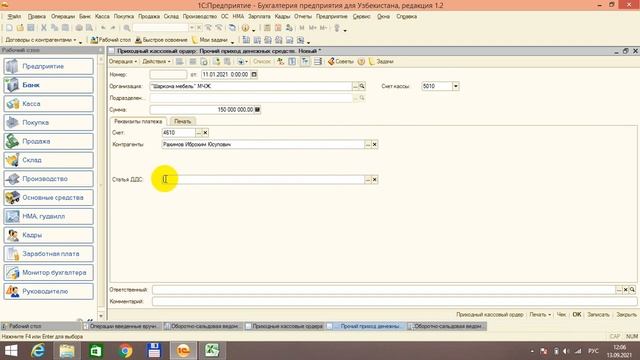
Task: Open the Счет 4610 selection ellipsis button
Action: pyautogui.click(x=198, y=133)
